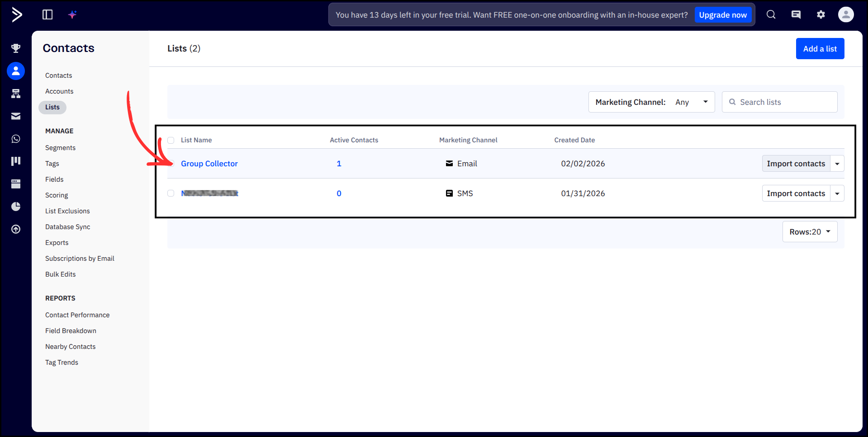868x437 pixels.
Task: Open the Scoring menu item
Action: [x=57, y=195]
